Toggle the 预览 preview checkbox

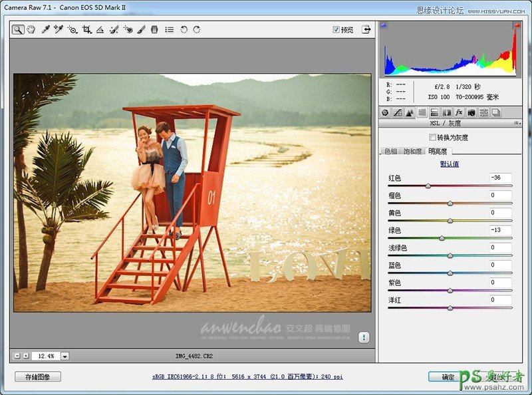[x=336, y=30]
